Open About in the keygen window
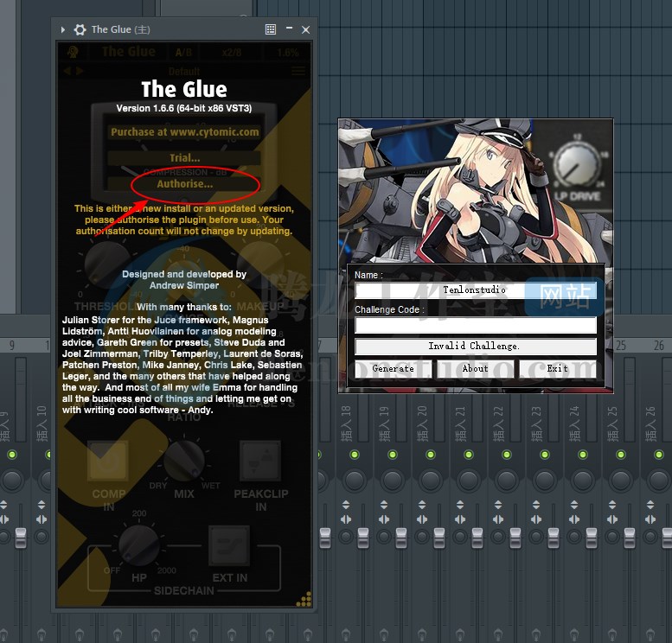 [x=475, y=368]
